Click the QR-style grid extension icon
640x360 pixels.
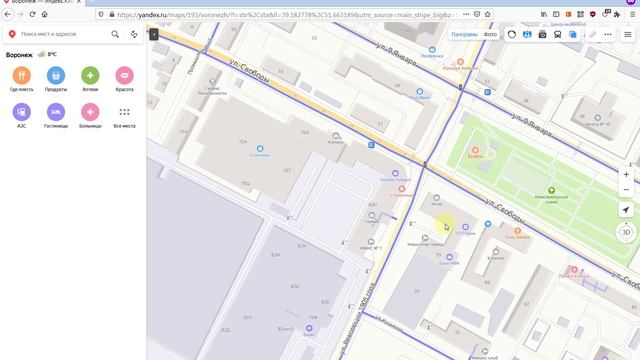[x=580, y=14]
